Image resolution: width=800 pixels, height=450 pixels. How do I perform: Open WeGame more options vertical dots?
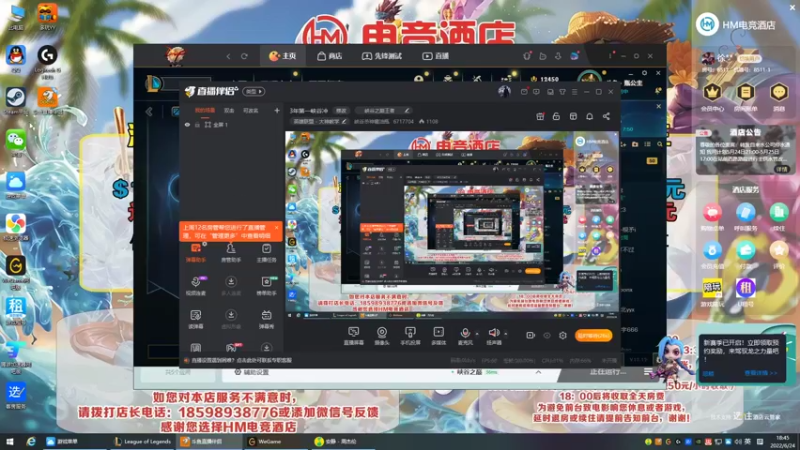[x=610, y=56]
